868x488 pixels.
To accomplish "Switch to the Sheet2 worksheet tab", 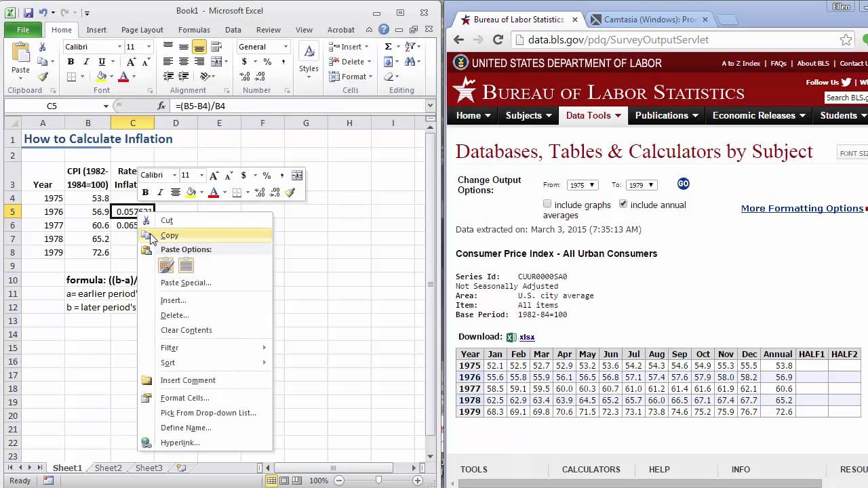I will click(x=108, y=468).
